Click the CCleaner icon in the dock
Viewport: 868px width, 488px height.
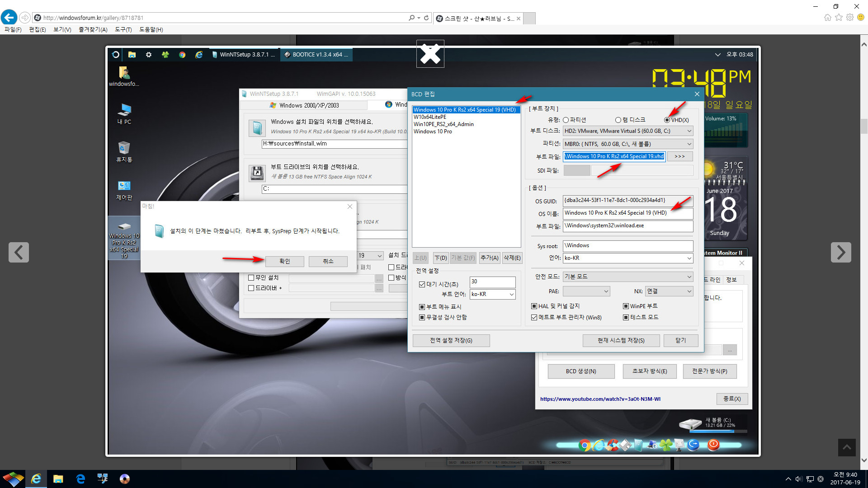point(613,446)
